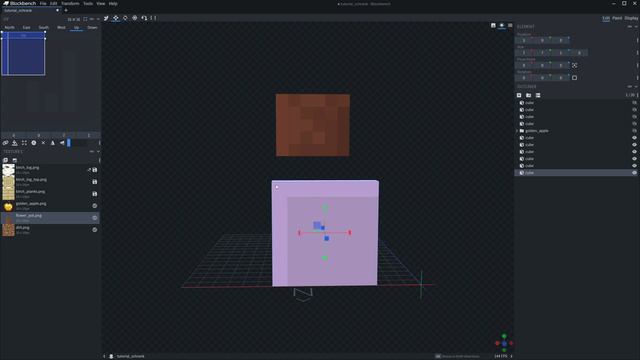Open three-dot menu beside Position fields
The height and width of the screenshot is (360, 640).
click(637, 40)
